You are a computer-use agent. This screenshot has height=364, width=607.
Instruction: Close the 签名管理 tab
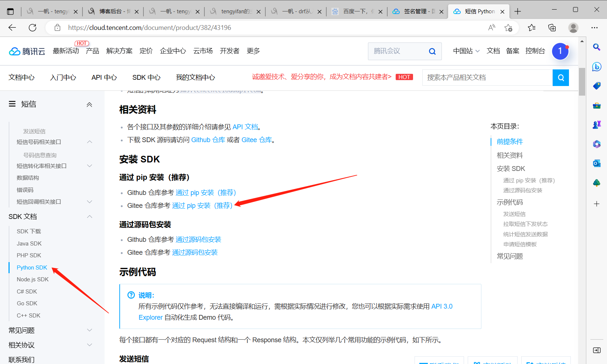[x=441, y=11]
